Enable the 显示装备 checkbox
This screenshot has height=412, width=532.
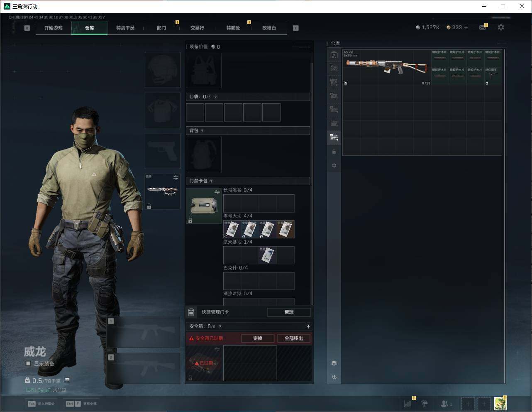pyautogui.click(x=28, y=363)
